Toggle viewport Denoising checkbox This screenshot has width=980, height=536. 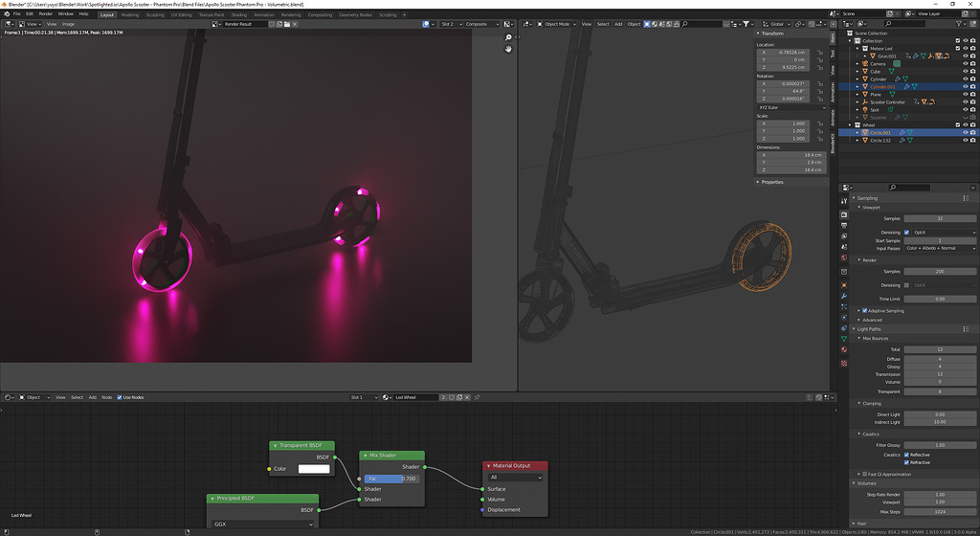point(907,233)
